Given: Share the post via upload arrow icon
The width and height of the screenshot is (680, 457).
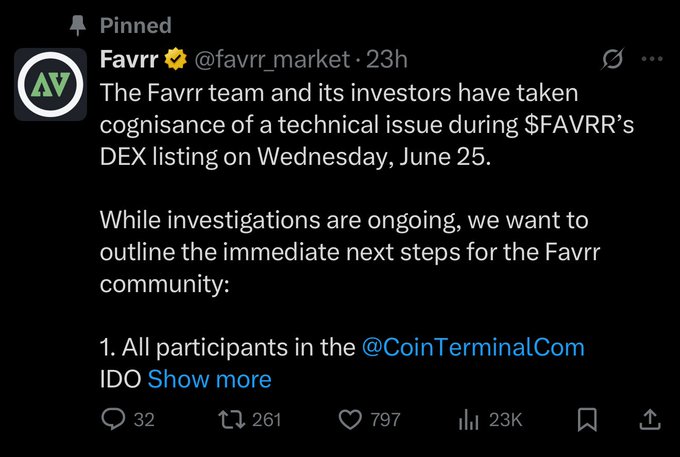Looking at the screenshot, I should (x=650, y=420).
